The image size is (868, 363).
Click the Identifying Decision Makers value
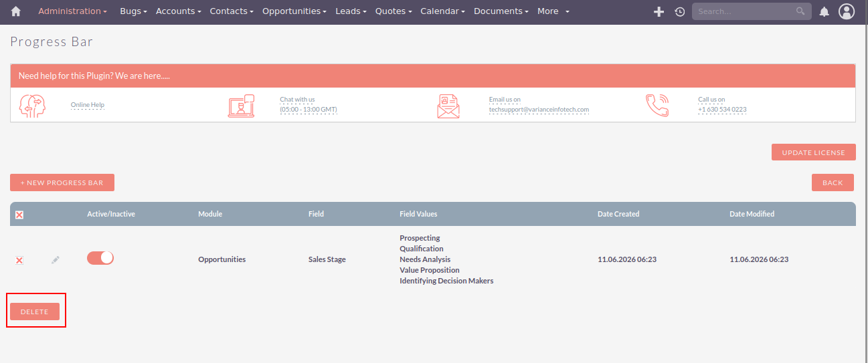[x=446, y=281]
